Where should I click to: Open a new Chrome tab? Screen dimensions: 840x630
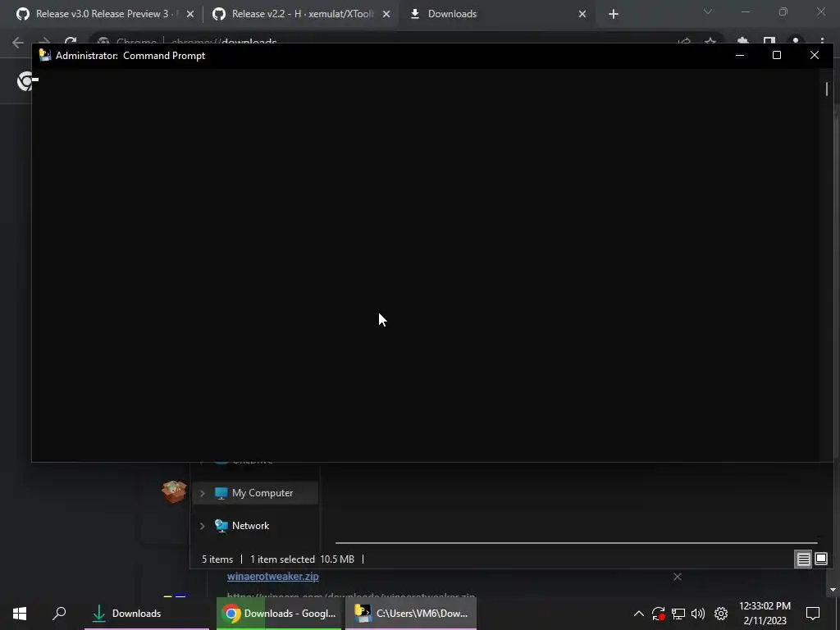pyautogui.click(x=614, y=15)
